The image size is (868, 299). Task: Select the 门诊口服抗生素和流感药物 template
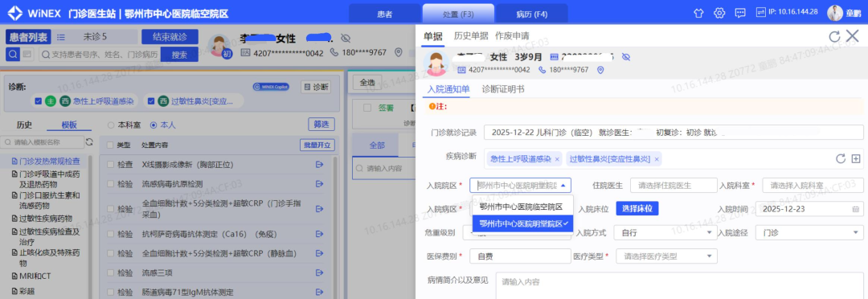click(x=47, y=200)
